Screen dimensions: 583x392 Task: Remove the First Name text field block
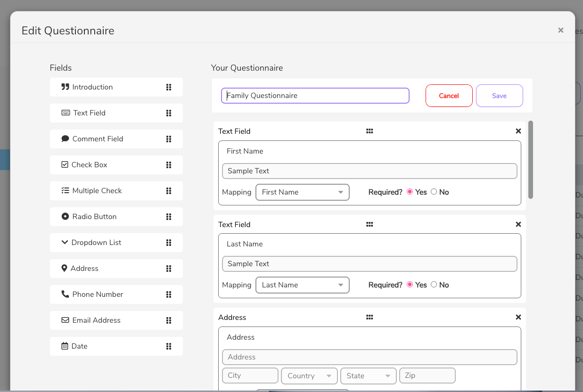[518, 131]
